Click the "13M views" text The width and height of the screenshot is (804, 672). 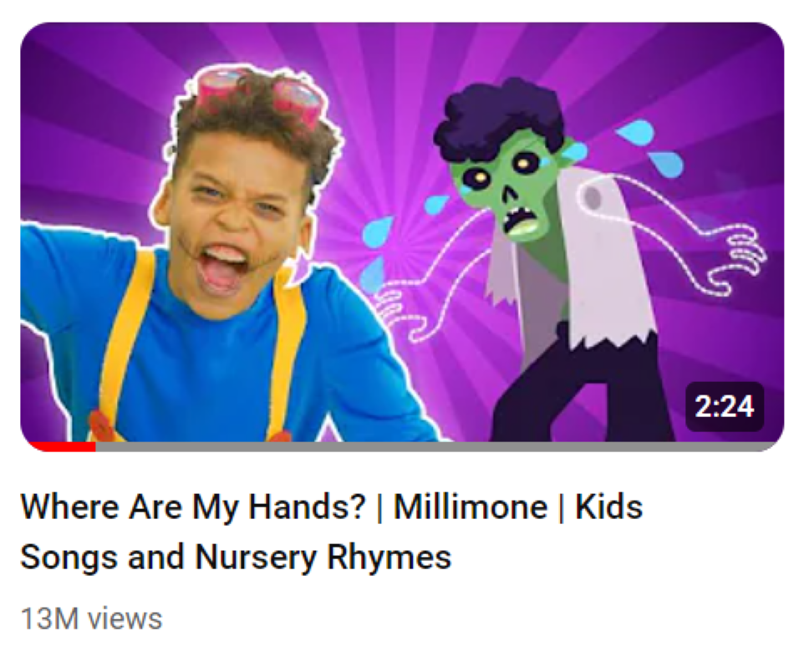pyautogui.click(x=91, y=619)
